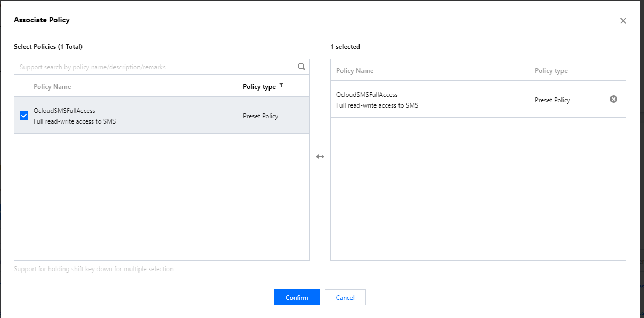Cancel the policy association
Image resolution: width=644 pixels, height=318 pixels.
[345, 297]
